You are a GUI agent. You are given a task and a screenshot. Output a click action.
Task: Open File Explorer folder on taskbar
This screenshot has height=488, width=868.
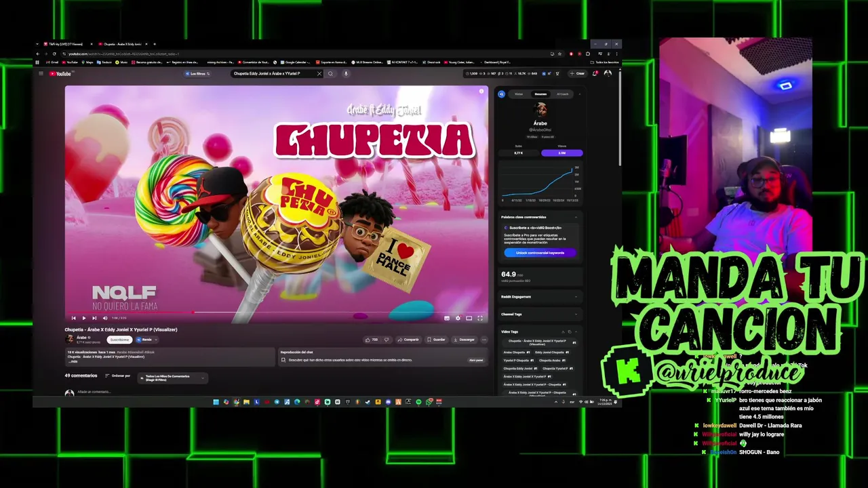coord(246,402)
